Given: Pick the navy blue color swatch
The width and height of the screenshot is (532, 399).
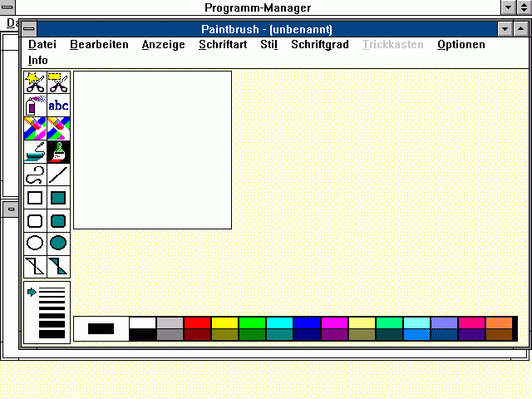Looking at the screenshot, I should point(308,334).
